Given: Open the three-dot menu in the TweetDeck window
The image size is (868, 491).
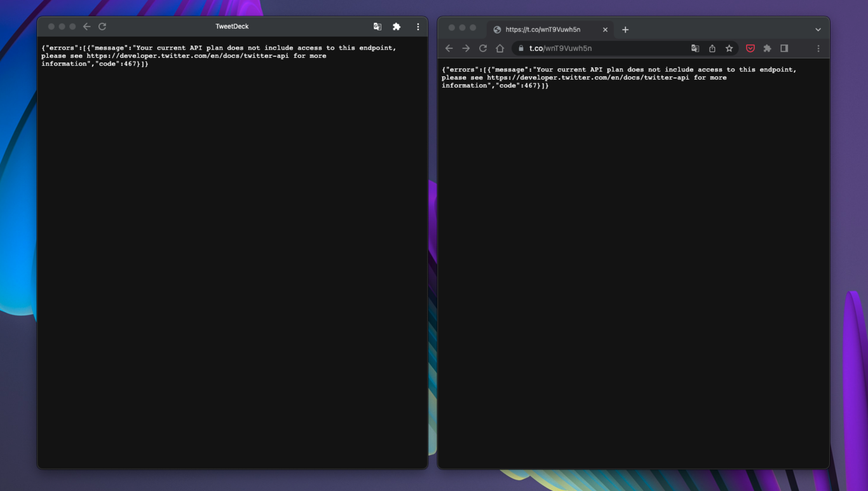Looking at the screenshot, I should 417,27.
